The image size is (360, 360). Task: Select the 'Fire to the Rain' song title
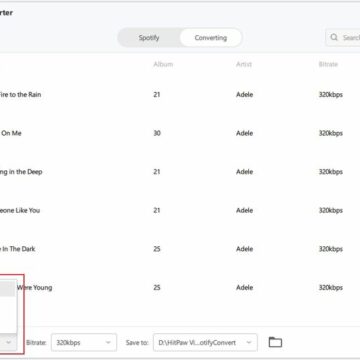(x=20, y=95)
